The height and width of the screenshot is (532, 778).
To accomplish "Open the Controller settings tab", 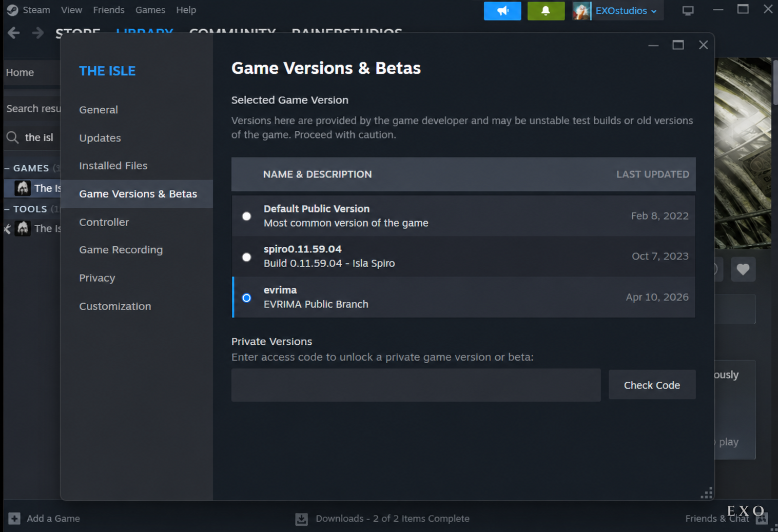I will click(x=137, y=222).
